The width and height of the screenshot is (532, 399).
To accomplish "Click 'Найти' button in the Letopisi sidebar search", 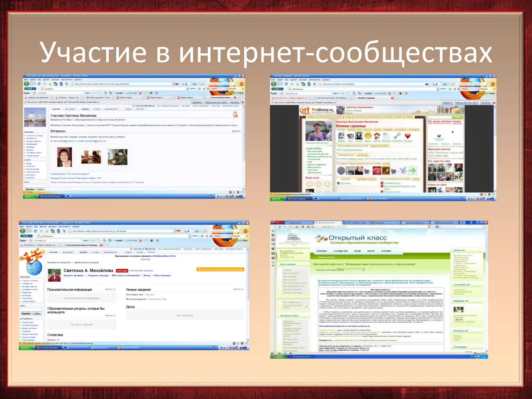I will (x=37, y=314).
